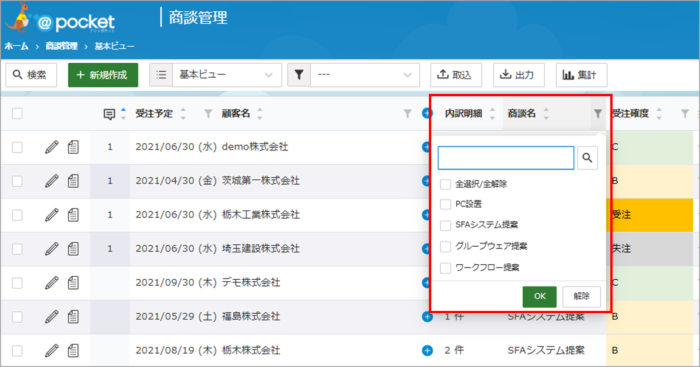Edit the デモ株式会社 row with pencil icon

click(x=52, y=283)
